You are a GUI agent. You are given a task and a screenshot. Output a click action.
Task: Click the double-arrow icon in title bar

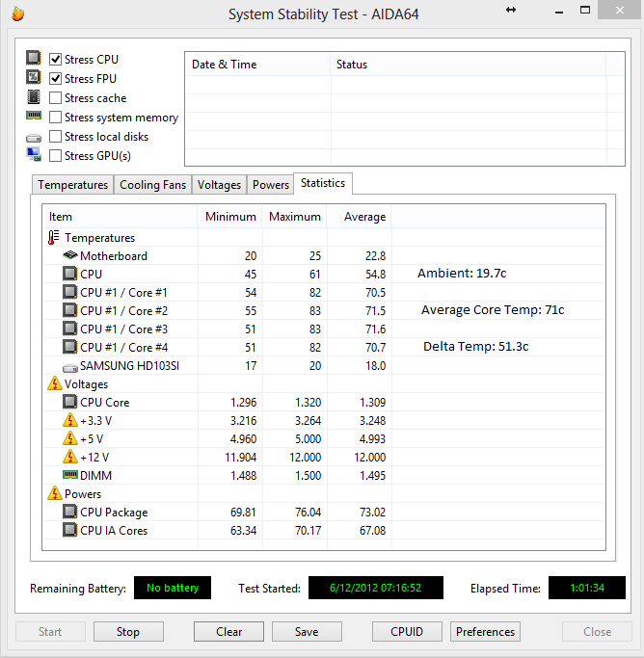(511, 10)
